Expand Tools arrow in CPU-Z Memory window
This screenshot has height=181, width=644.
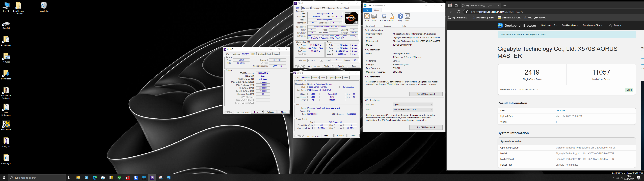click(x=262, y=112)
